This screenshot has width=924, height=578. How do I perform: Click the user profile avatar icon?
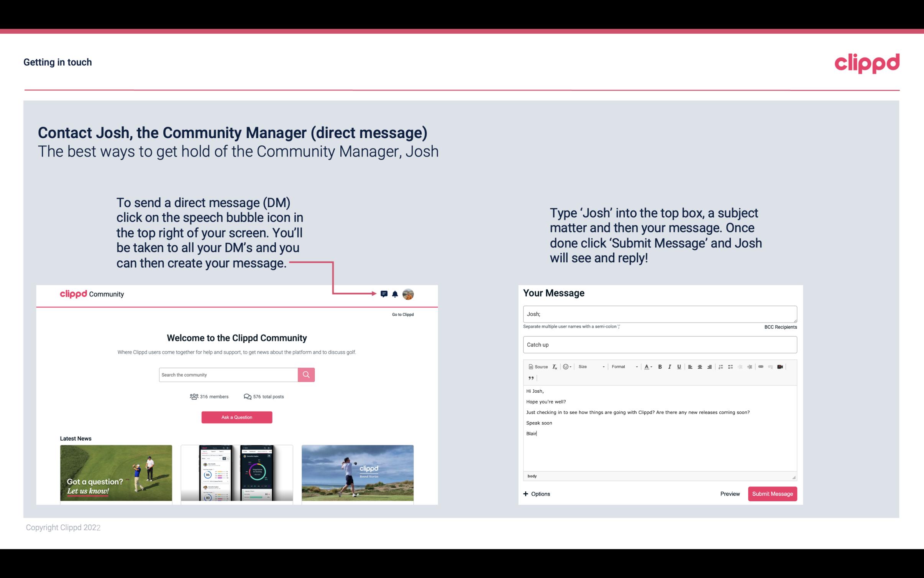click(409, 294)
